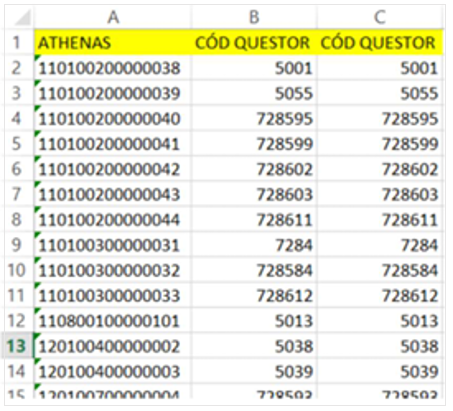Select column A header
Screen dimensions: 453x411
(x=113, y=17)
